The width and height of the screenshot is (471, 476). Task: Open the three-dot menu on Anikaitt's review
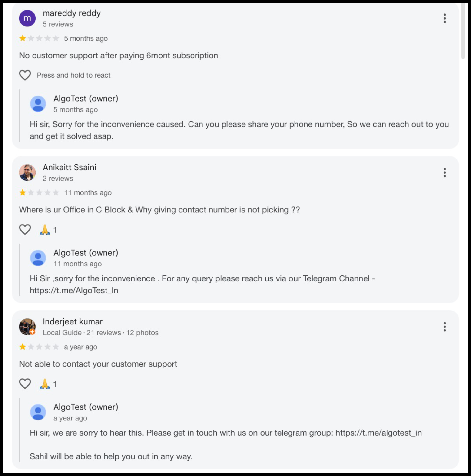[444, 173]
